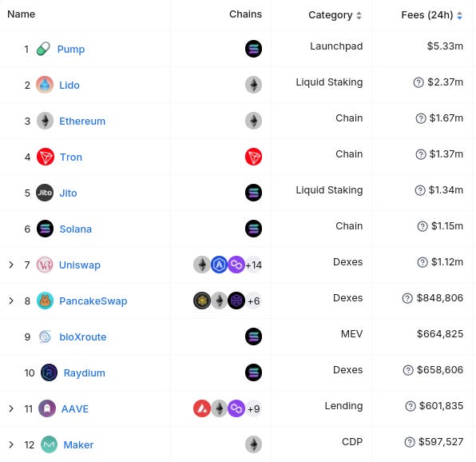Open the Pump protocol link
The image size is (476, 462).
click(71, 50)
